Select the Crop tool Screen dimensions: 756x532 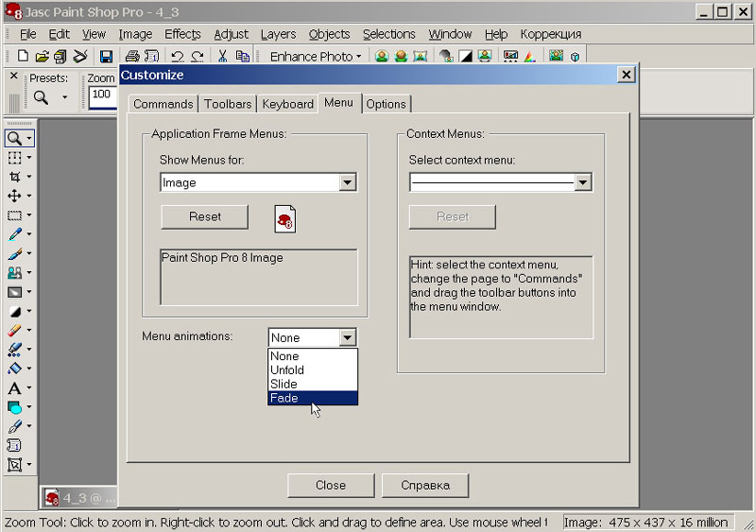[14, 177]
